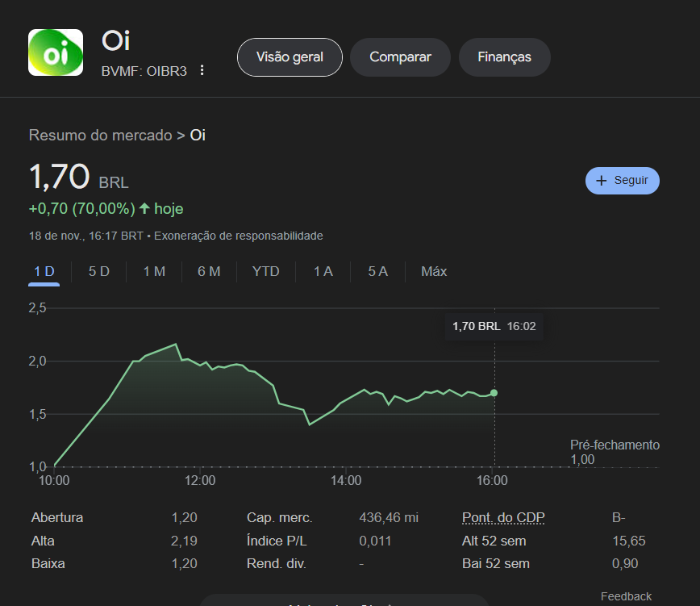Show the 1 M chart range
This screenshot has height=606, width=700.
(154, 271)
